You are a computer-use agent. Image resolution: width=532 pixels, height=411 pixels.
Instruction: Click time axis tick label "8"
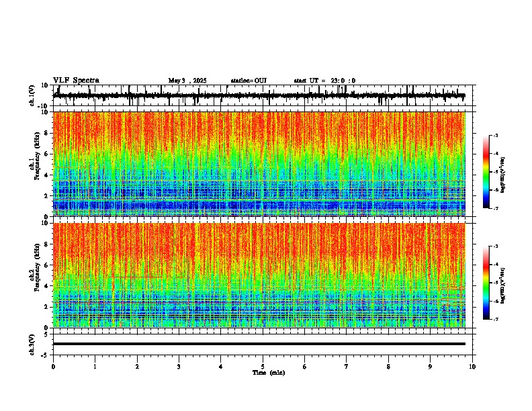(x=388, y=367)
